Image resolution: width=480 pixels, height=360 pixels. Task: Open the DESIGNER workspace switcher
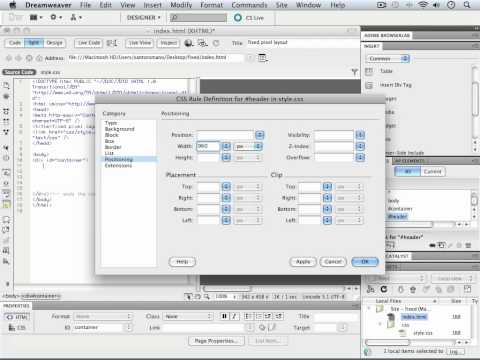[144, 17]
